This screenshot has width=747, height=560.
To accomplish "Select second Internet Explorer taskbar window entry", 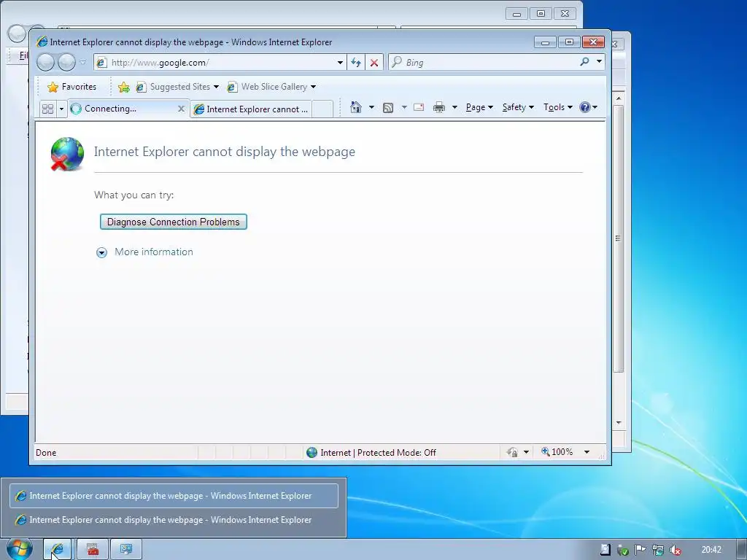I will click(x=174, y=520).
